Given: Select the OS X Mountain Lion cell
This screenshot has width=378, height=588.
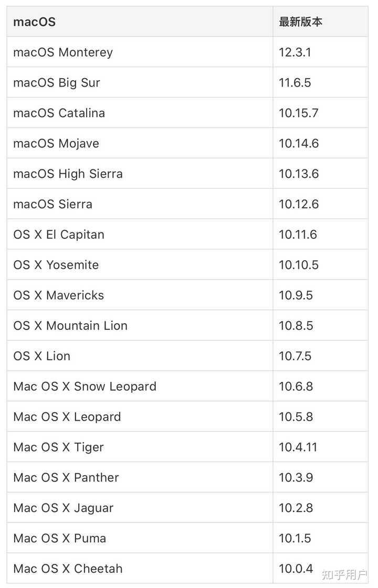Looking at the screenshot, I should tap(70, 326).
